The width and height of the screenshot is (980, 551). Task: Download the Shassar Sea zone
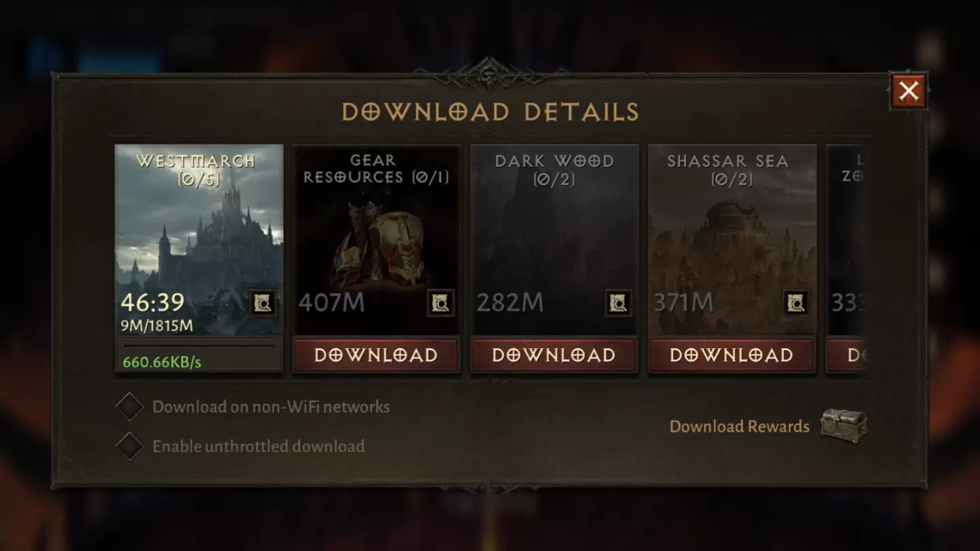pyautogui.click(x=732, y=355)
